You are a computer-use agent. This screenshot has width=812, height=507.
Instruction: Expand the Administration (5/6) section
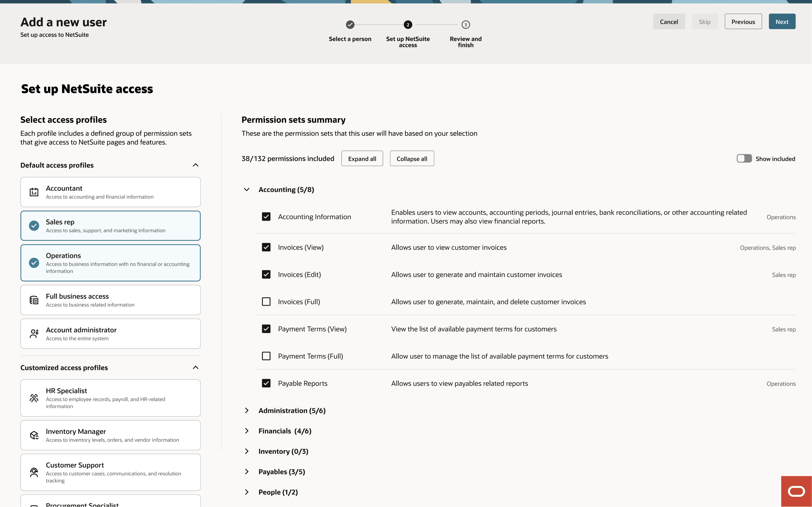click(246, 411)
